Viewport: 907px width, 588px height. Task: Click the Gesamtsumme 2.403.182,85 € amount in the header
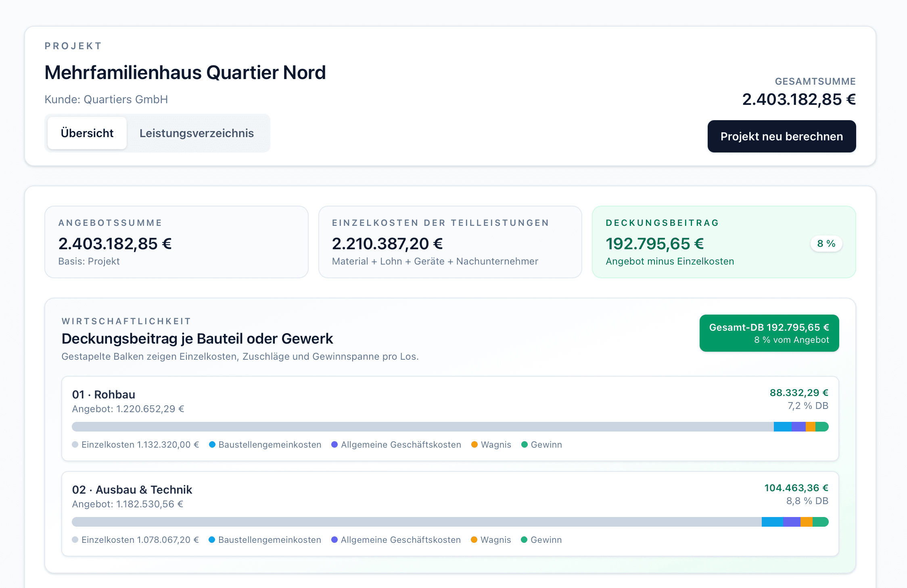[799, 100]
